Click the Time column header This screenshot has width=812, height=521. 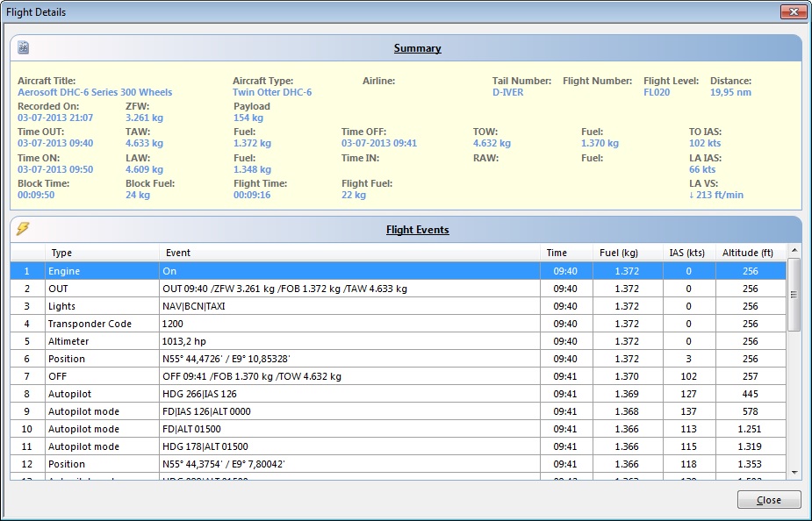coord(566,253)
